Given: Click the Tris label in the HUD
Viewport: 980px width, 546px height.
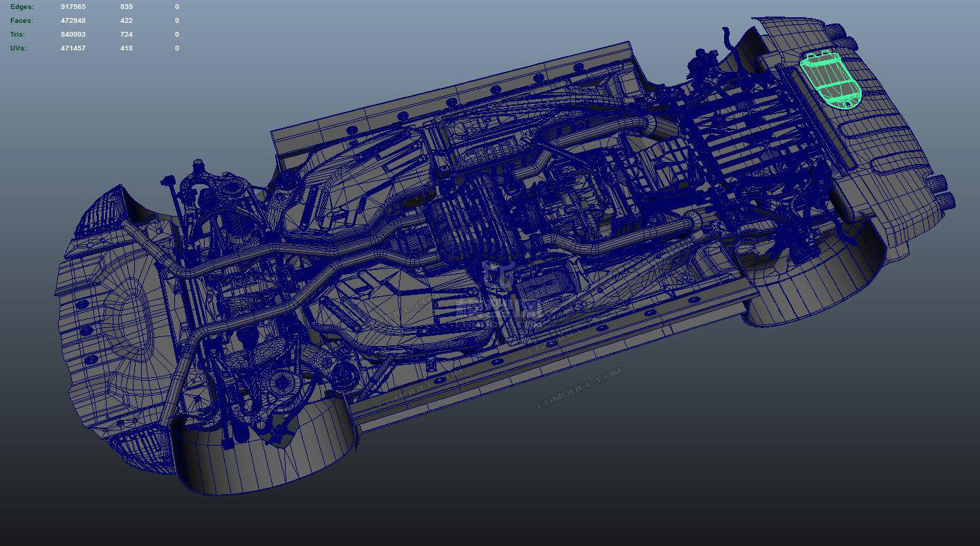Looking at the screenshot, I should coord(19,35).
